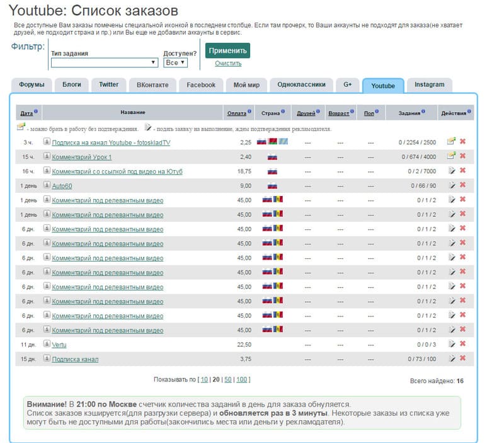Expand the Доступен? dropdown
The width and height of the screenshot is (504, 443).
(175, 63)
